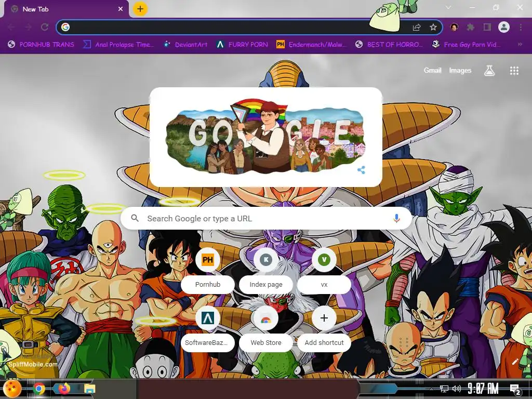
Task: Open the Chrome three-dot menu
Action: click(x=521, y=27)
